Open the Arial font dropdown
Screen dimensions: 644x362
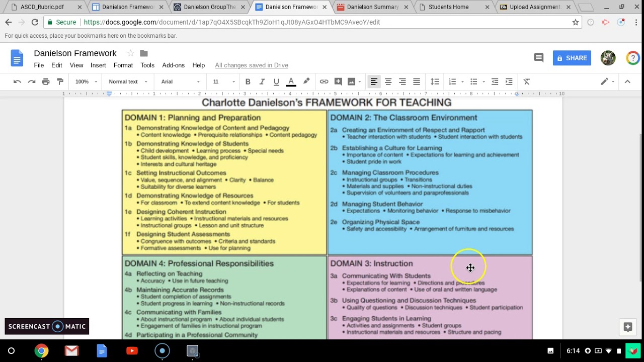[180, 81]
